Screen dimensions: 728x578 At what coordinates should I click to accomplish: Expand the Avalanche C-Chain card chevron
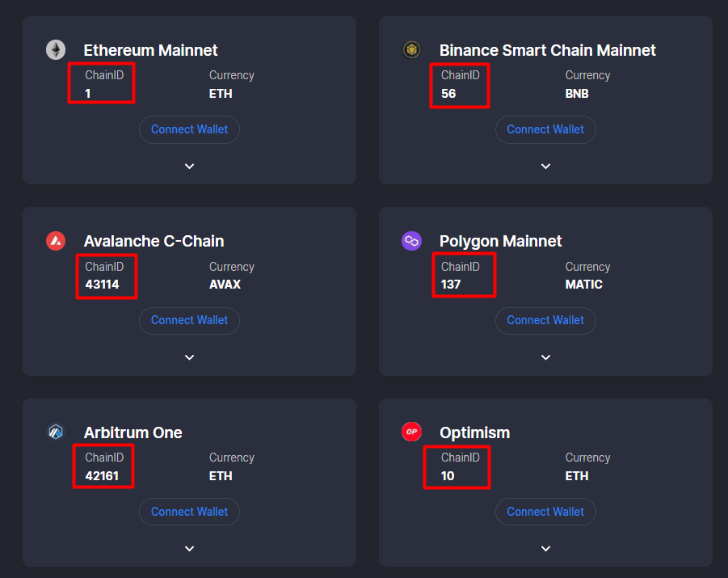[x=189, y=357]
